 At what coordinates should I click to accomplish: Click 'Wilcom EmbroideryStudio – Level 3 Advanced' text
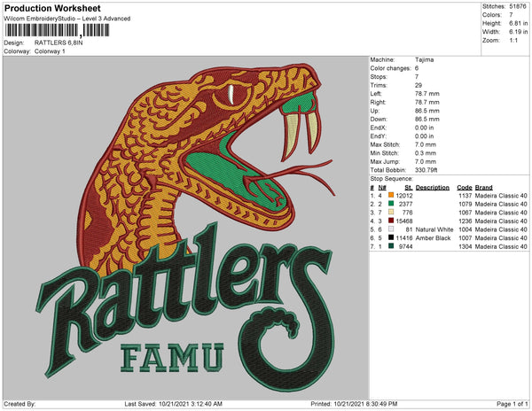pos(67,19)
